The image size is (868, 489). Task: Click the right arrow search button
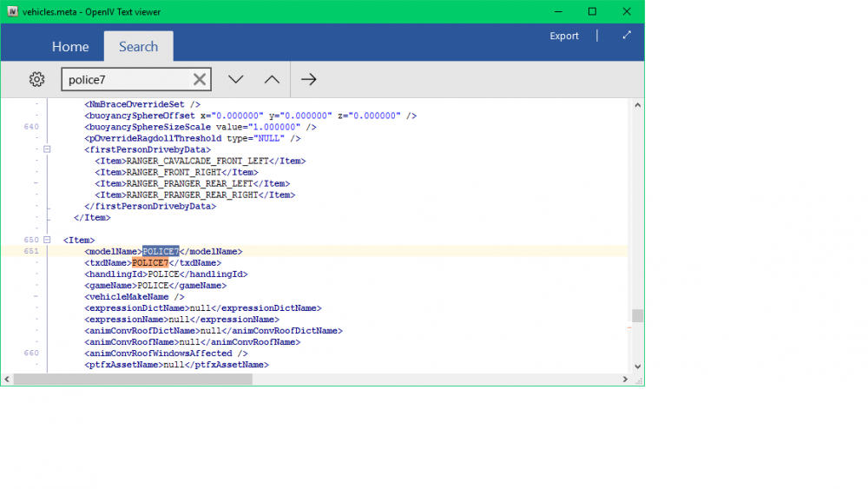pos(309,79)
